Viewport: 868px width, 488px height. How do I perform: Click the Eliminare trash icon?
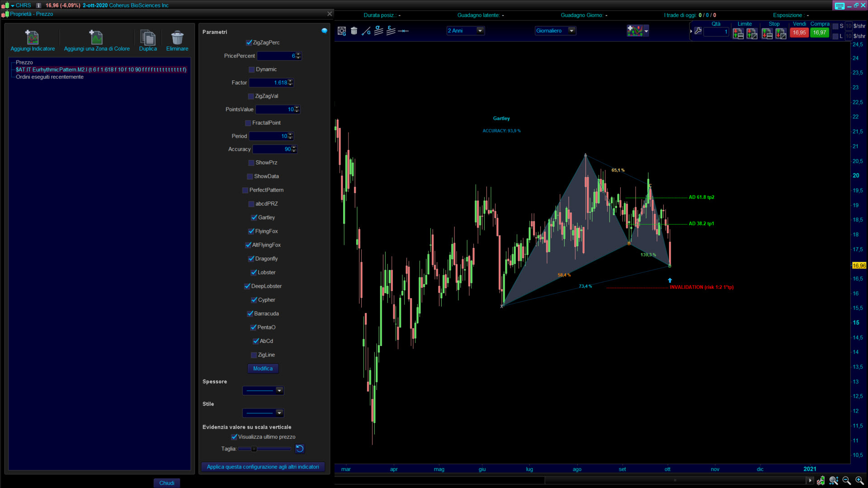(177, 37)
